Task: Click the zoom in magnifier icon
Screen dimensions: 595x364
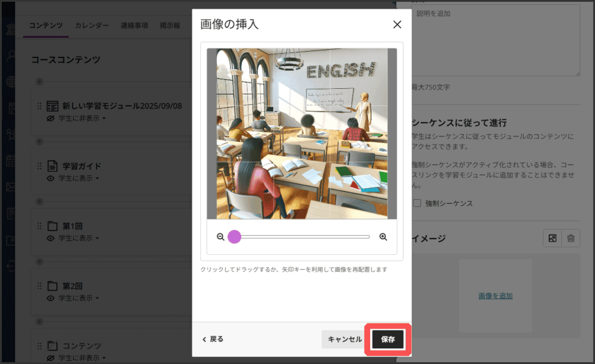Action: click(383, 237)
